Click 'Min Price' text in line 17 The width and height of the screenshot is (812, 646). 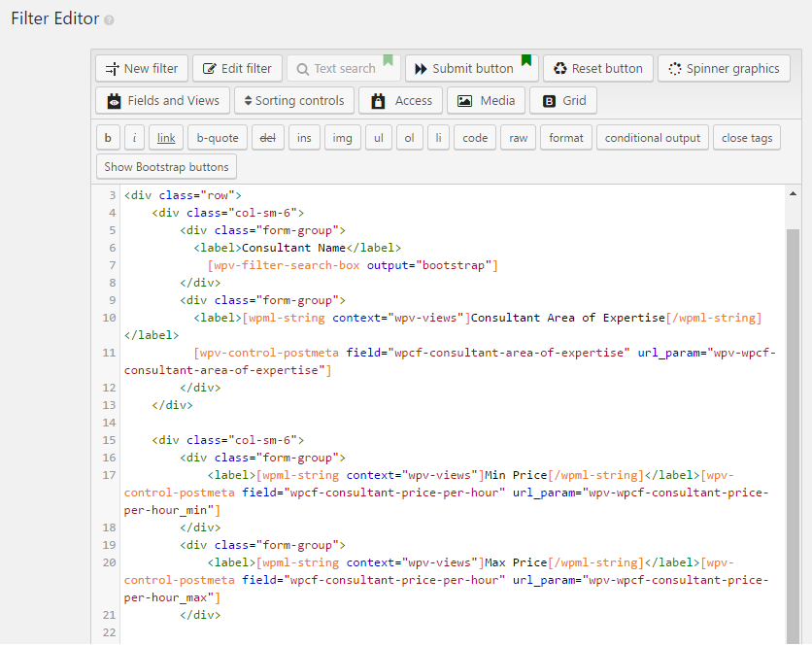(x=516, y=475)
